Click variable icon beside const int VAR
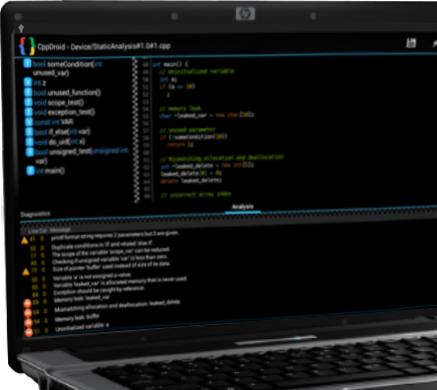 [29, 122]
